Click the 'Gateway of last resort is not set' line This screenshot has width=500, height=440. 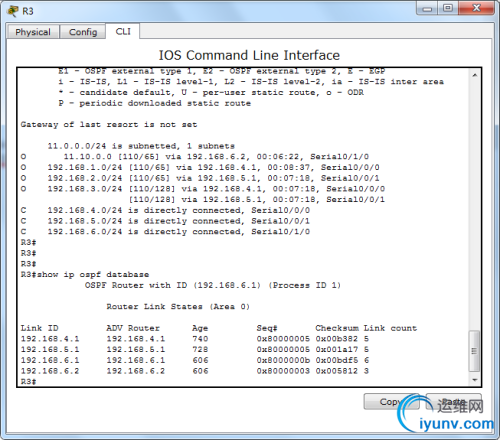pyautogui.click(x=109, y=125)
